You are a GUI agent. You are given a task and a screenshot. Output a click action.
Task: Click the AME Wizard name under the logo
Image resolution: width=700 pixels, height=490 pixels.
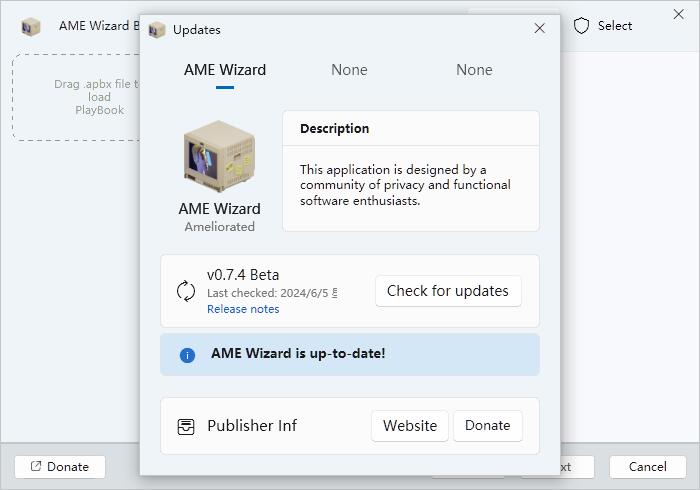tap(220, 209)
